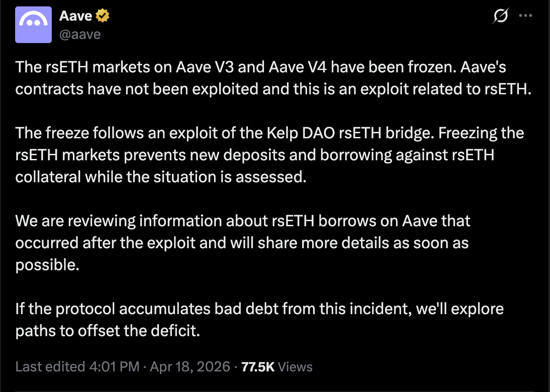Open the Aave display name profile link

click(76, 16)
